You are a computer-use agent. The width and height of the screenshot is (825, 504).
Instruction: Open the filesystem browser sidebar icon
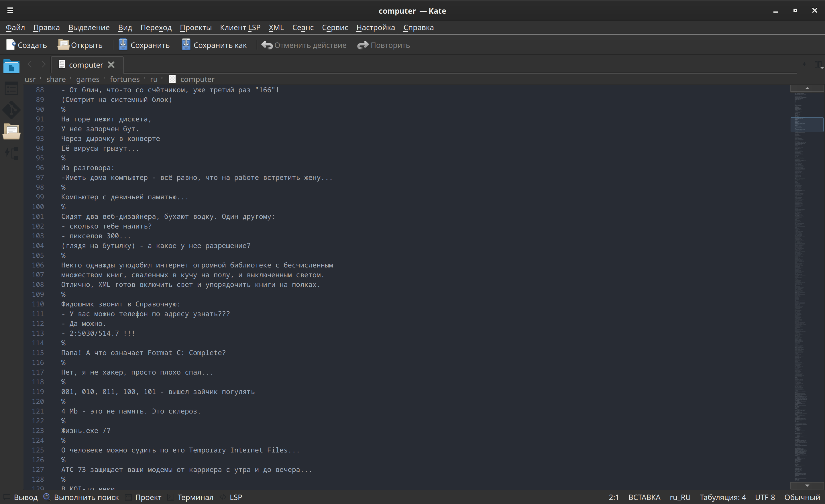11,131
